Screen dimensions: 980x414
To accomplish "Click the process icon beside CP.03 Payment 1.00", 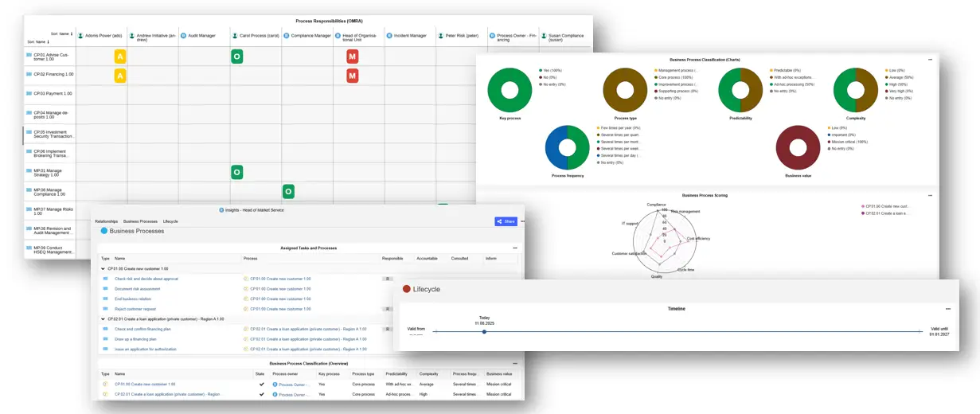I will [29, 94].
